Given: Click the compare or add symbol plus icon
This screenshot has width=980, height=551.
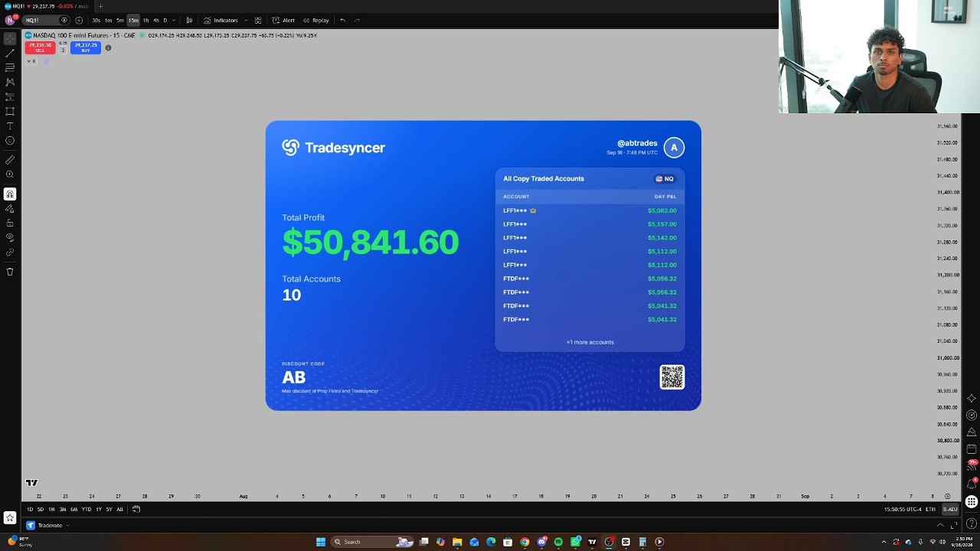Looking at the screenshot, I should click(x=79, y=20).
